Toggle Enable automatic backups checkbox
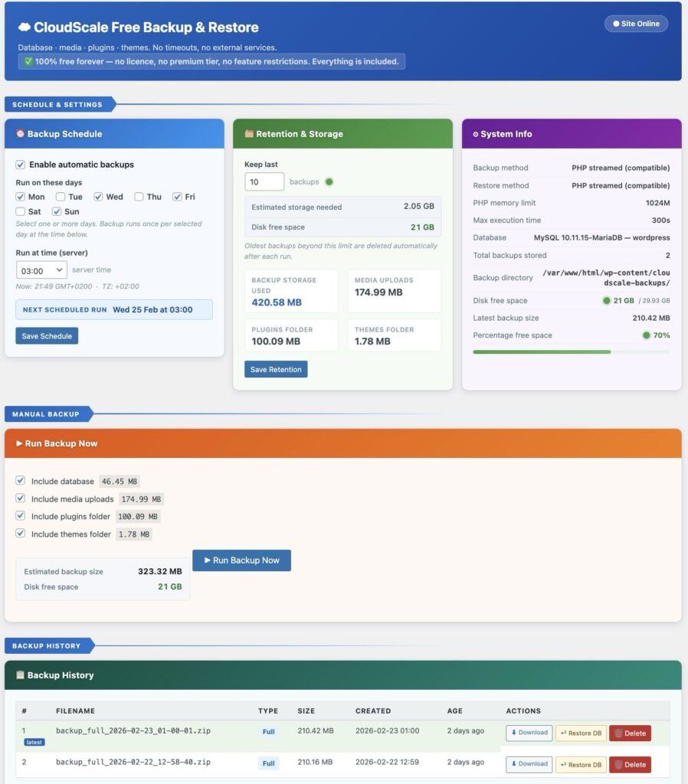688x784 pixels. click(x=21, y=165)
